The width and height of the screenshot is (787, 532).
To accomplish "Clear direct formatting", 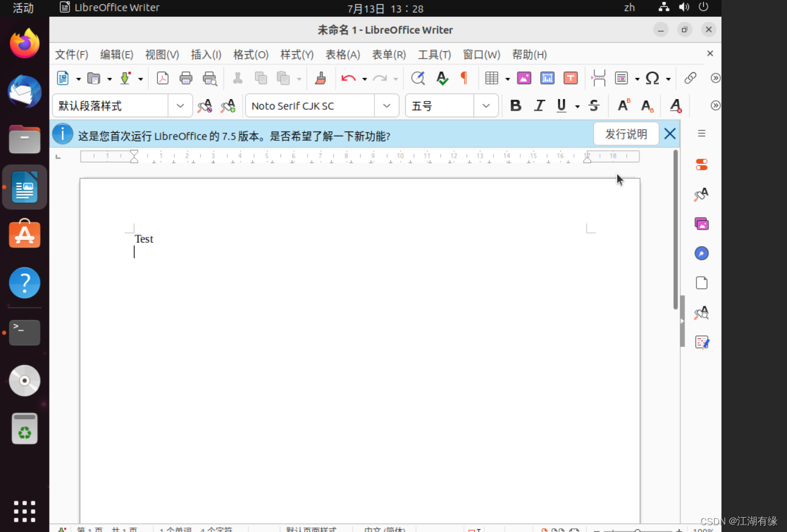I will 676,105.
